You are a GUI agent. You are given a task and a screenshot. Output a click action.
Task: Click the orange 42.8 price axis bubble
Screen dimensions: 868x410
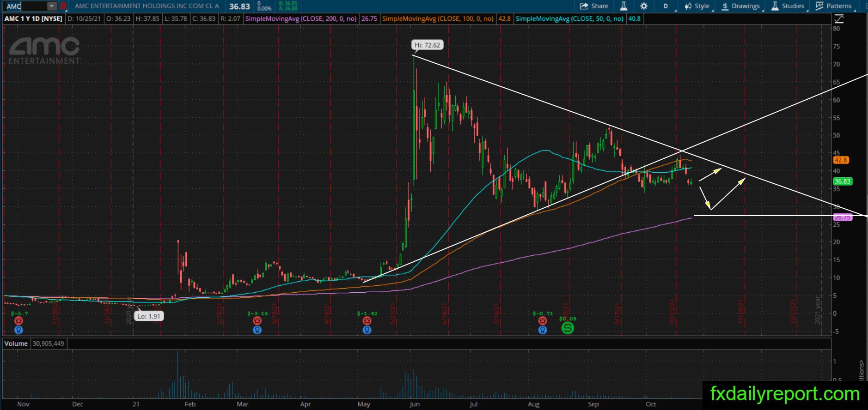coord(841,160)
